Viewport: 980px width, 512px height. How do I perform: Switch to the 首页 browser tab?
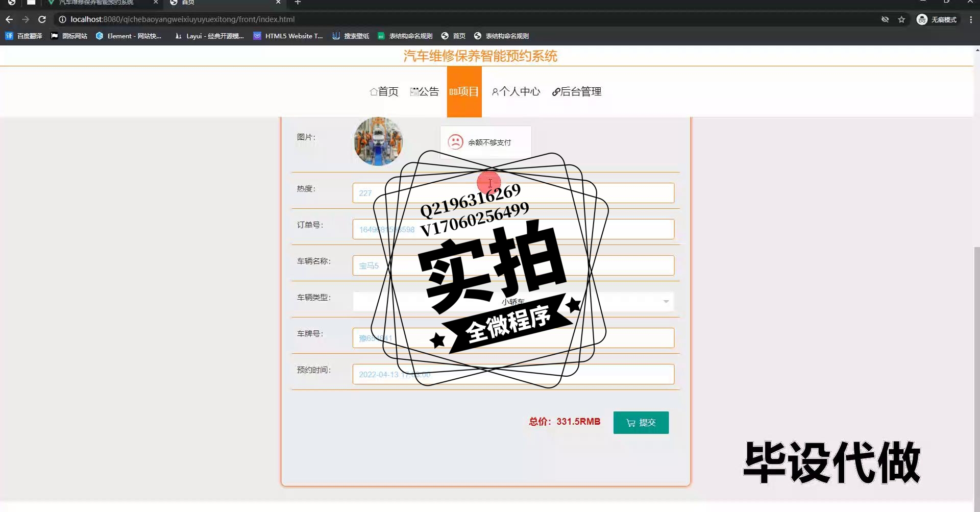225,3
